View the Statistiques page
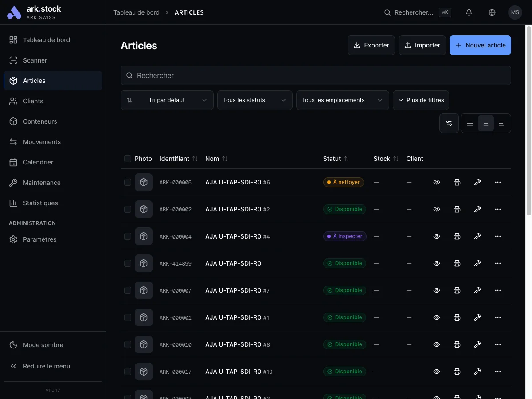 click(x=40, y=203)
